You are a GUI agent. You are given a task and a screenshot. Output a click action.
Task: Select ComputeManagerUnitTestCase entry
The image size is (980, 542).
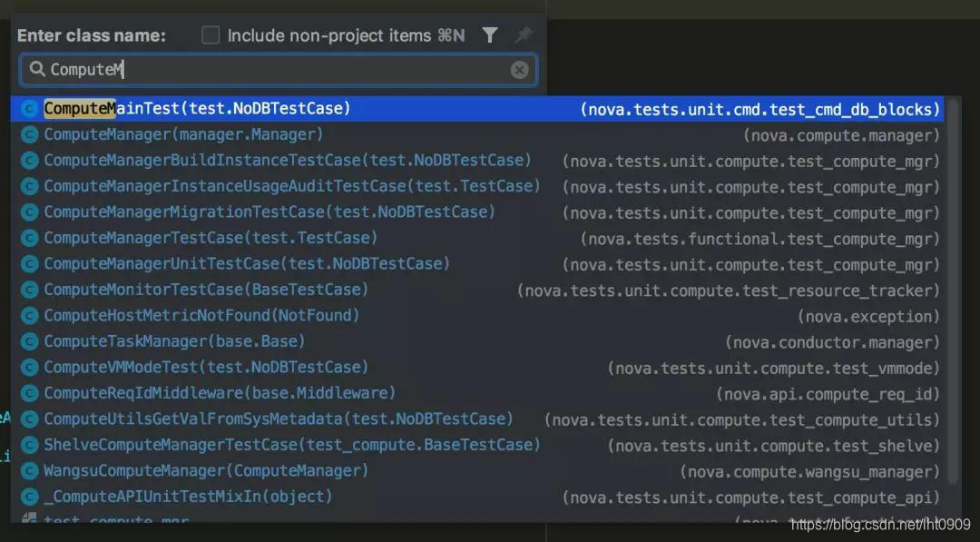point(477,264)
